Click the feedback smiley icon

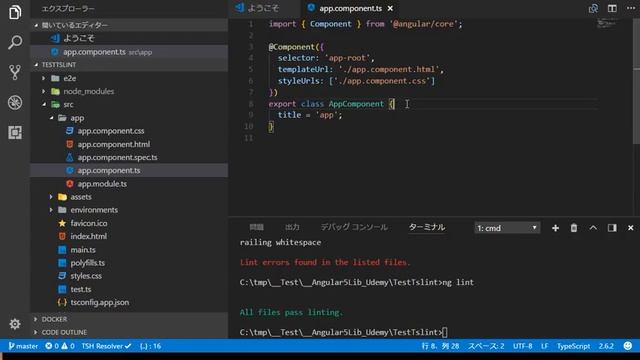[x=628, y=346]
